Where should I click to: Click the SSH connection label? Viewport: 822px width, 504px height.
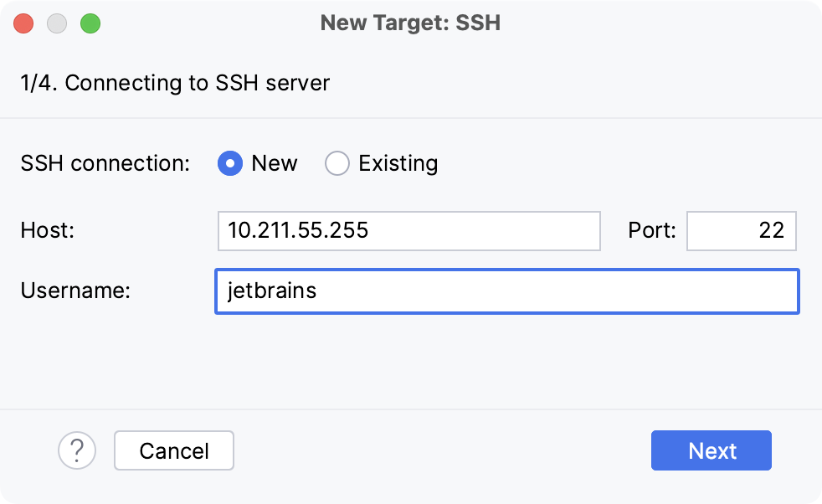pos(102,163)
